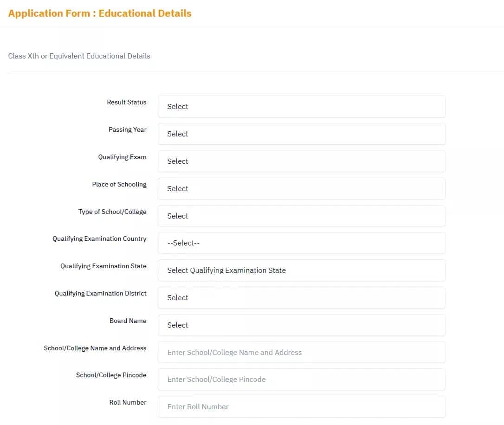
Task: Open the Passing Year dropdown
Action: tap(301, 134)
